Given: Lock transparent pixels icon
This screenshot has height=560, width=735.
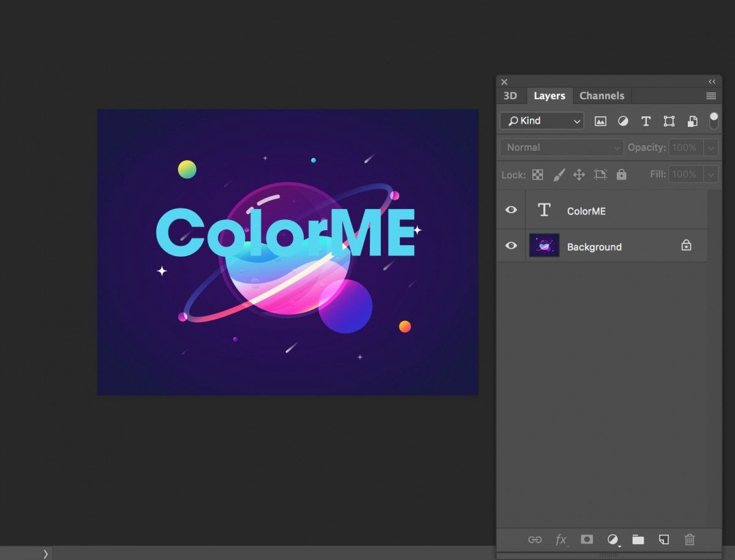Looking at the screenshot, I should coord(537,175).
